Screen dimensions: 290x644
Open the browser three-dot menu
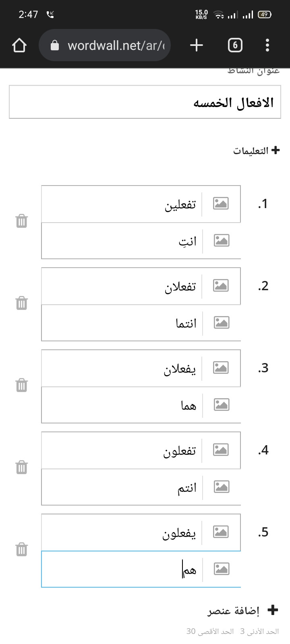click(267, 45)
